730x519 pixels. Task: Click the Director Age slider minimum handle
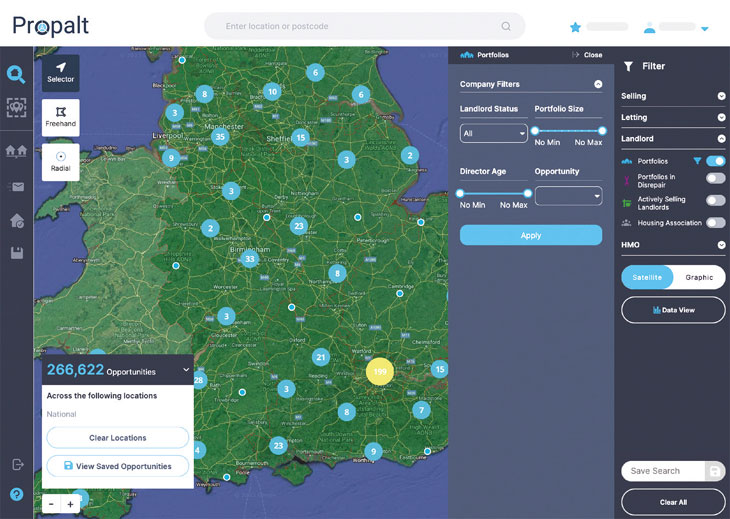click(x=460, y=193)
